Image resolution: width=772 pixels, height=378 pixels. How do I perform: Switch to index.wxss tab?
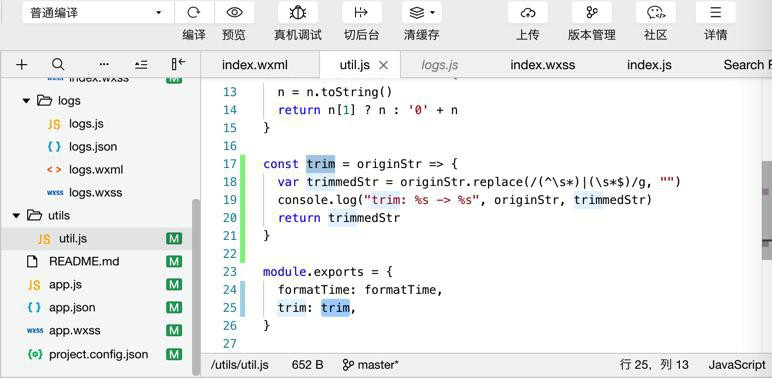pos(543,64)
